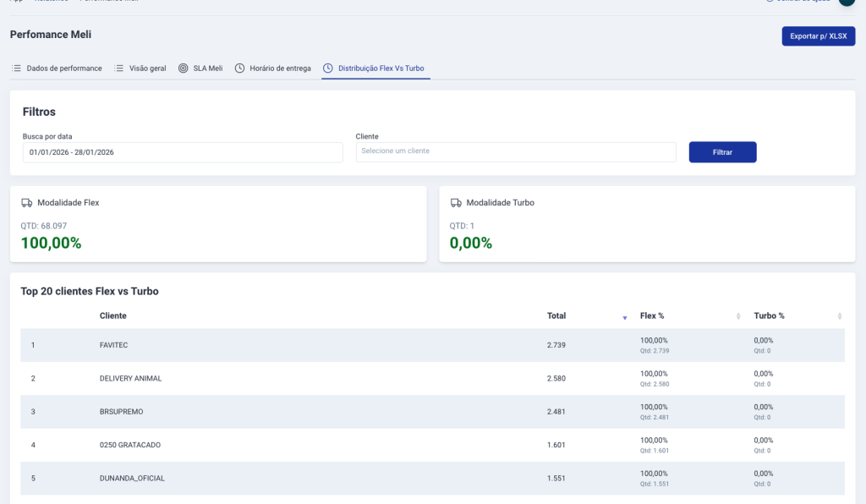Click the list icon beside Visão geral
The image size is (866, 504).
click(119, 68)
